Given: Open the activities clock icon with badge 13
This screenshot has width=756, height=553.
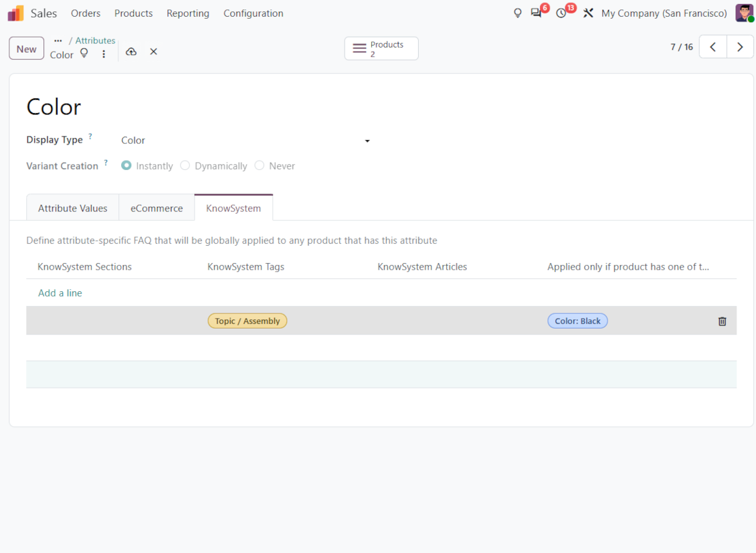Looking at the screenshot, I should point(561,13).
